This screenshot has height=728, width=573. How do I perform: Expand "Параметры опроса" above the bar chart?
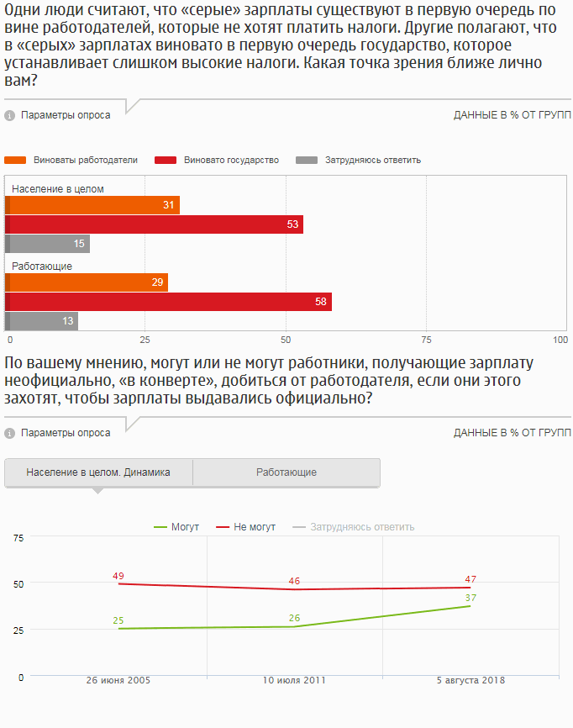coord(66,115)
